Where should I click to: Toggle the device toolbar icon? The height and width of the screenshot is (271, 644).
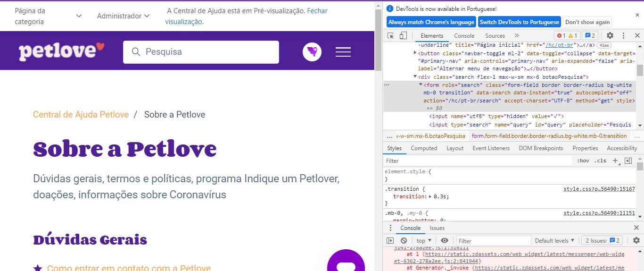[403, 35]
